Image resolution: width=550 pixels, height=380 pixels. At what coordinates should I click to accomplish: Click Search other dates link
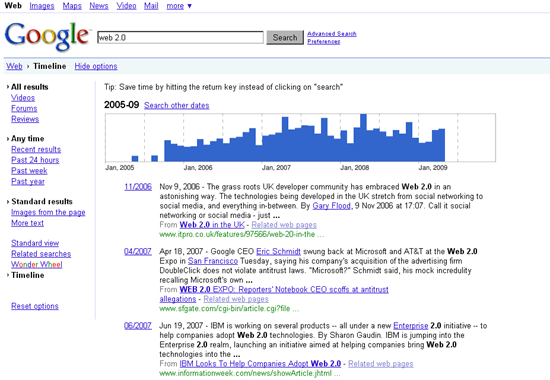point(176,105)
